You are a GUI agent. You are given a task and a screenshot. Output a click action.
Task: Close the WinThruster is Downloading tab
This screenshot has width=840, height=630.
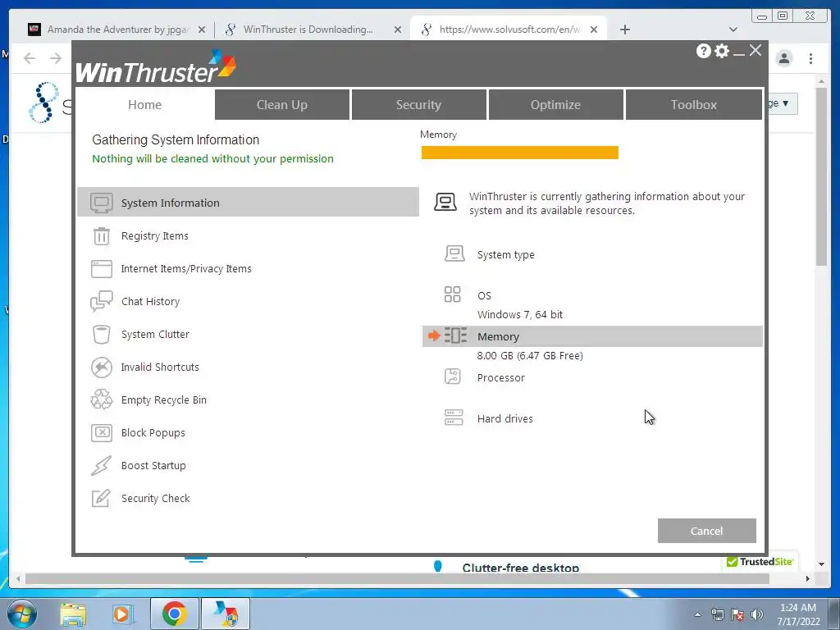click(x=398, y=30)
